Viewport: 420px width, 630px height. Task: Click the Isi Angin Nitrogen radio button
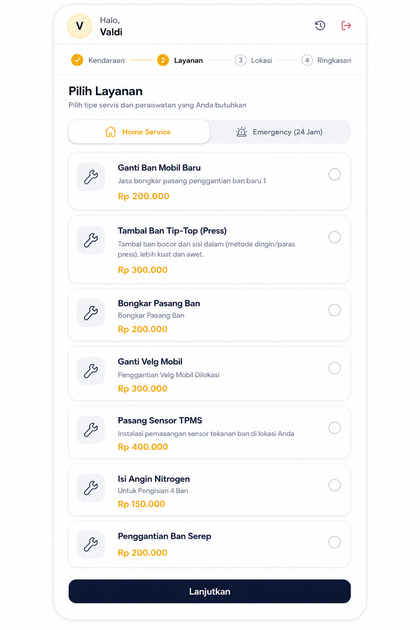[334, 485]
